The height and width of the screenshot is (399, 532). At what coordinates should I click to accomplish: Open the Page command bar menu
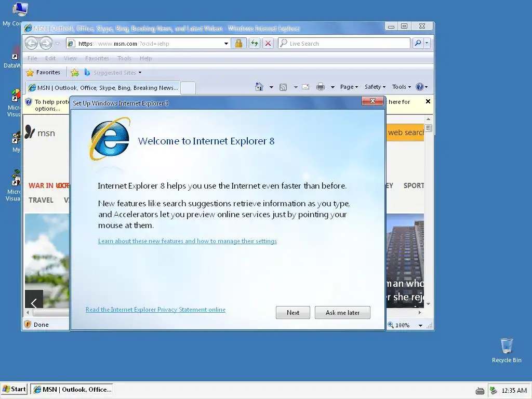click(349, 87)
